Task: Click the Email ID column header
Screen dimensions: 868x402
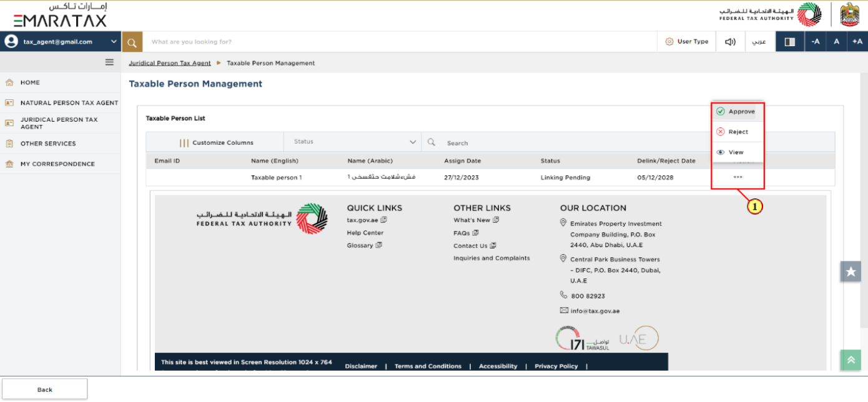Action: pyautogui.click(x=167, y=161)
